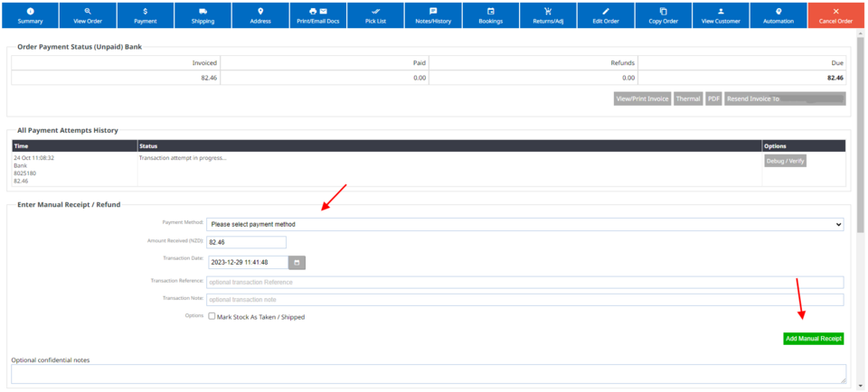The image size is (868, 392).
Task: Open the Returns/Adj cart tab
Action: pyautogui.click(x=548, y=14)
